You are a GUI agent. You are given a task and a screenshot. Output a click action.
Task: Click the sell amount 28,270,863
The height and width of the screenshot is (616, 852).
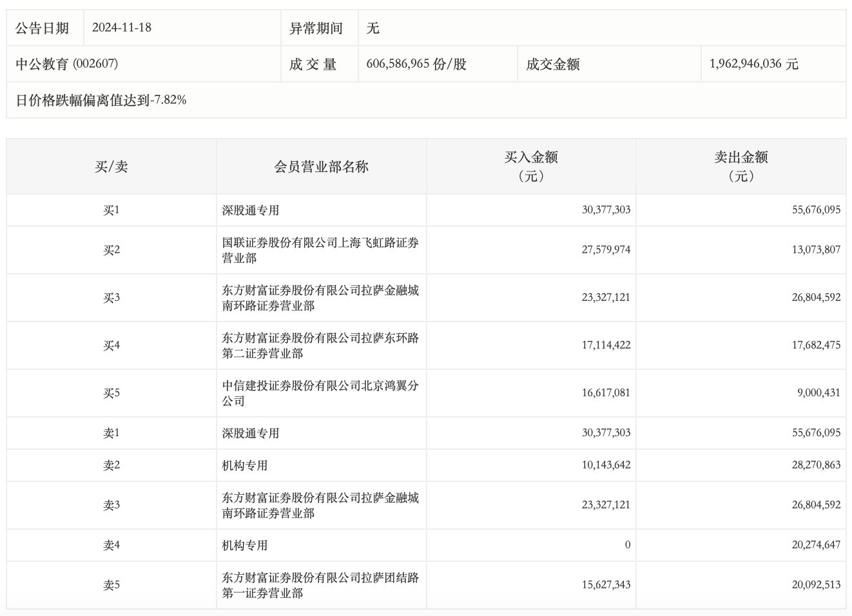816,465
